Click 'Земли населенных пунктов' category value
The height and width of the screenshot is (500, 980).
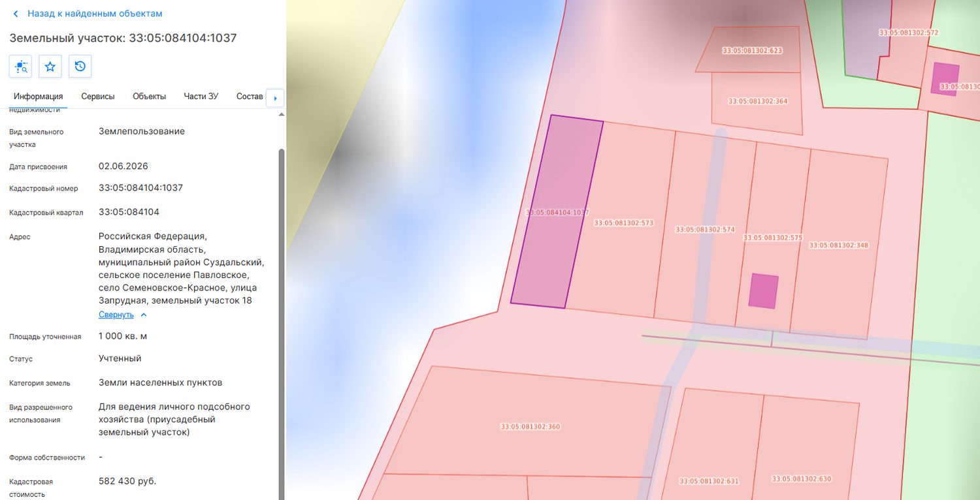[160, 383]
